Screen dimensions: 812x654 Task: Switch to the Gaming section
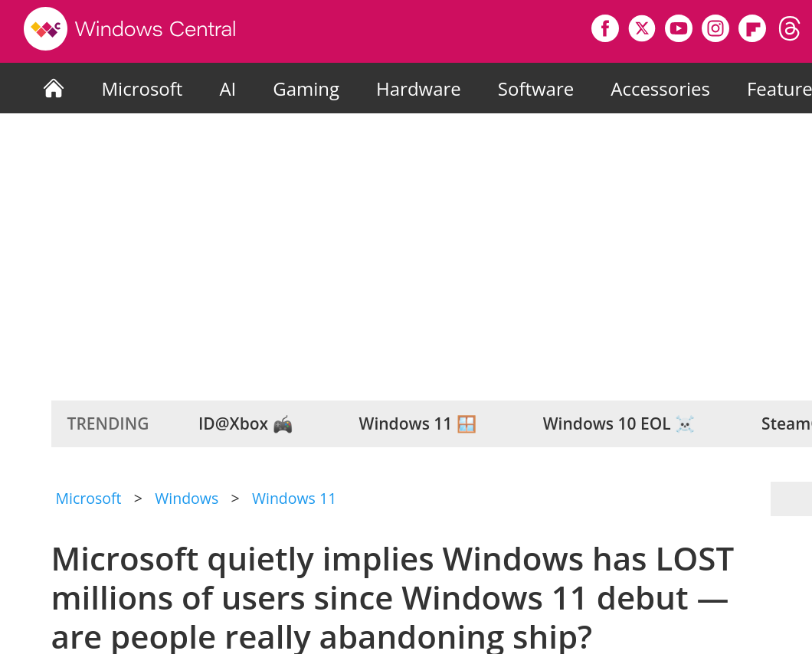pos(306,89)
